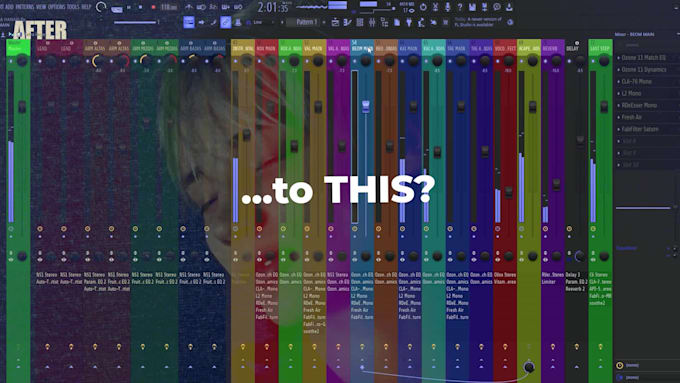Click the question mark help icon
Viewport: 680px width, 383px height.
coord(460,7)
